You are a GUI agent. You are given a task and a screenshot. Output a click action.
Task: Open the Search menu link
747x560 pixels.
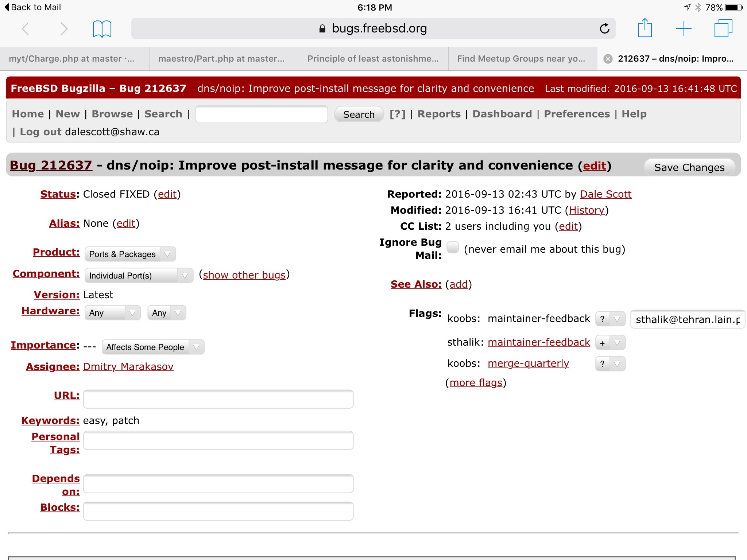tap(163, 114)
